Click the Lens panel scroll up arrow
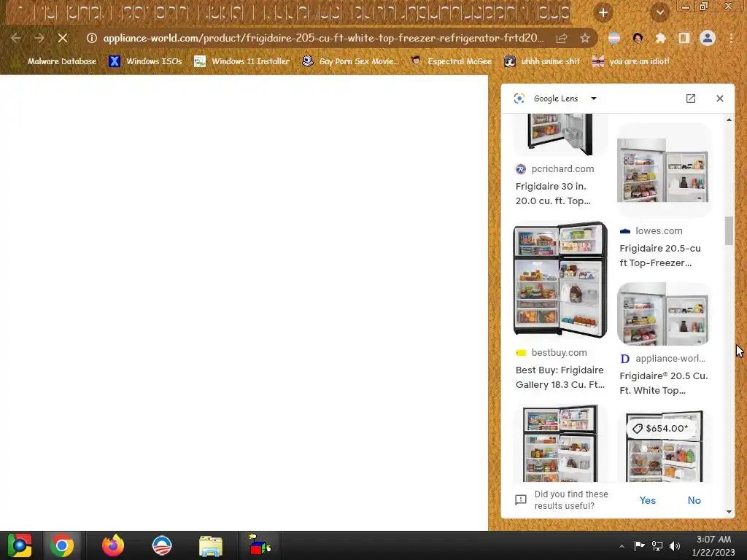 coord(729,120)
